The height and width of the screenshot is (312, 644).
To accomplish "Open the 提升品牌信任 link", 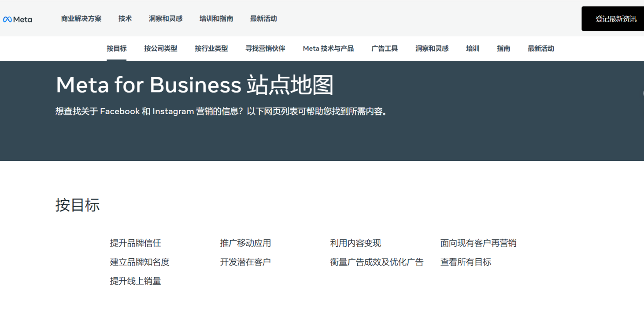I will [136, 243].
